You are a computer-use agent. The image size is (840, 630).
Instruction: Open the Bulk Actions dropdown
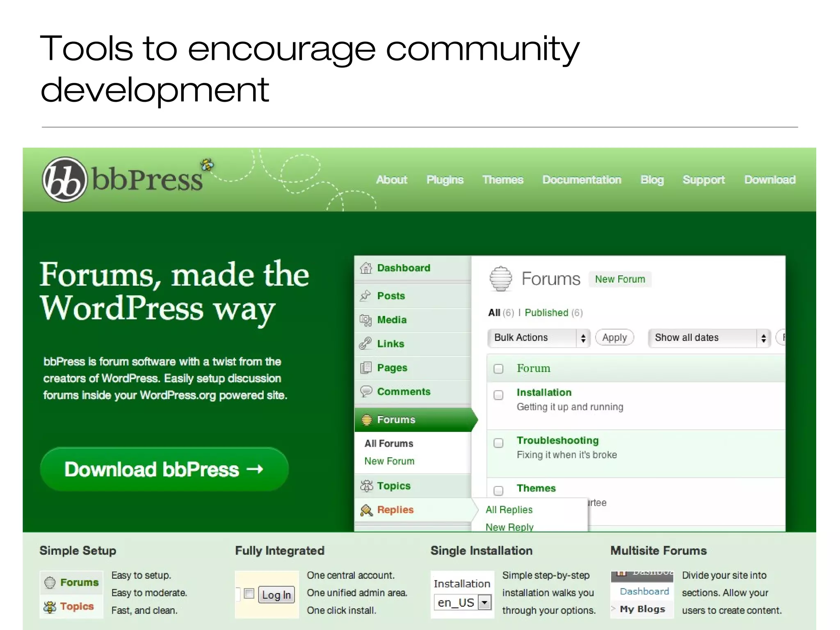539,338
